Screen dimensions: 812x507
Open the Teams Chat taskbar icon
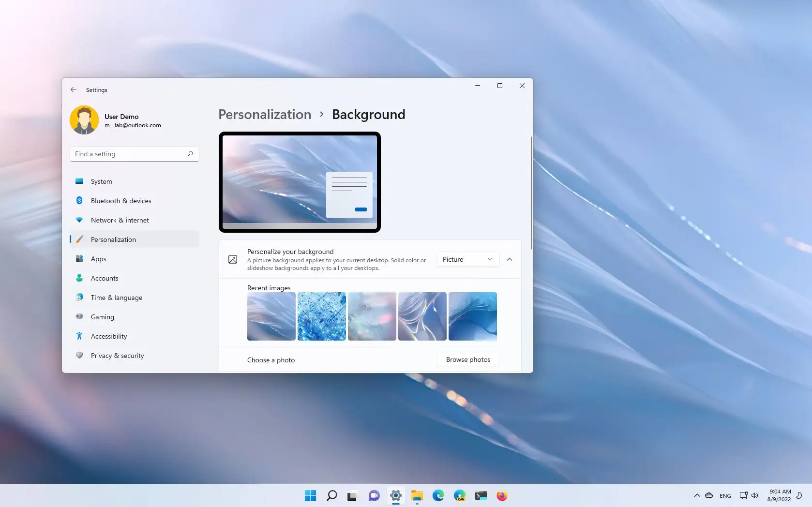374,495
